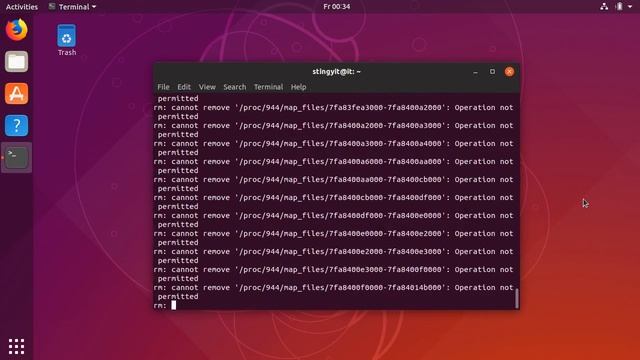Click the line ending 7fa8400df000-7fa8400e0000
Viewport: 640px width, 360px height.
333,216
